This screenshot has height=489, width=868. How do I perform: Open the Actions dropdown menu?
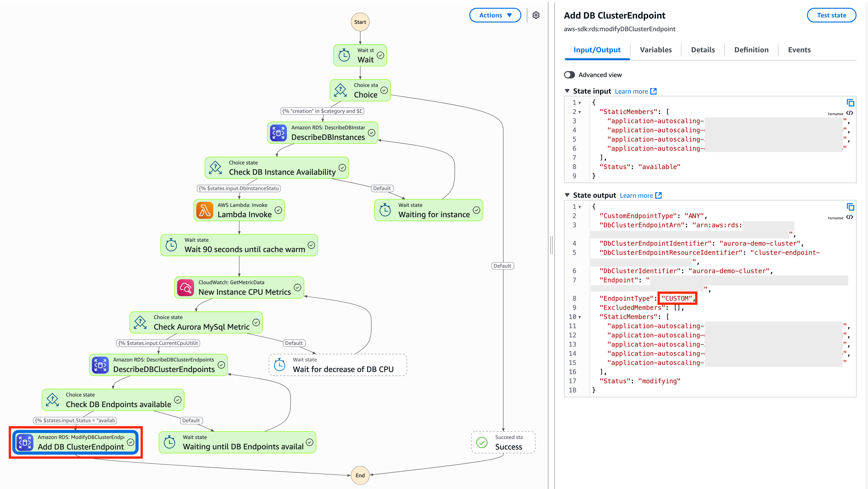[495, 15]
